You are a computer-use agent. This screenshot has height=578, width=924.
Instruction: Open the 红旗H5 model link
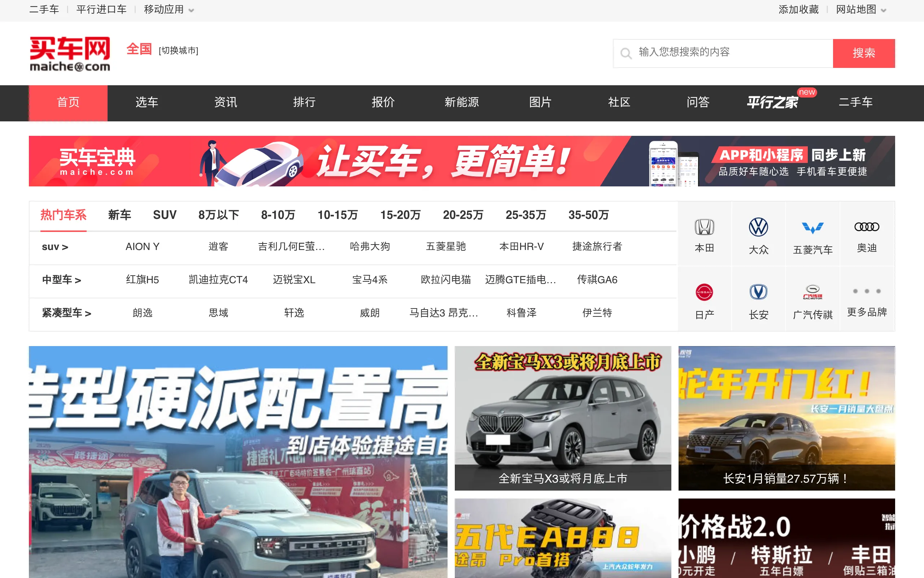point(143,280)
